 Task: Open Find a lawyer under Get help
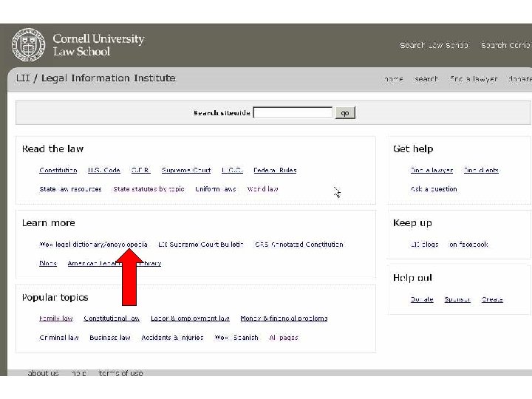[x=432, y=171]
